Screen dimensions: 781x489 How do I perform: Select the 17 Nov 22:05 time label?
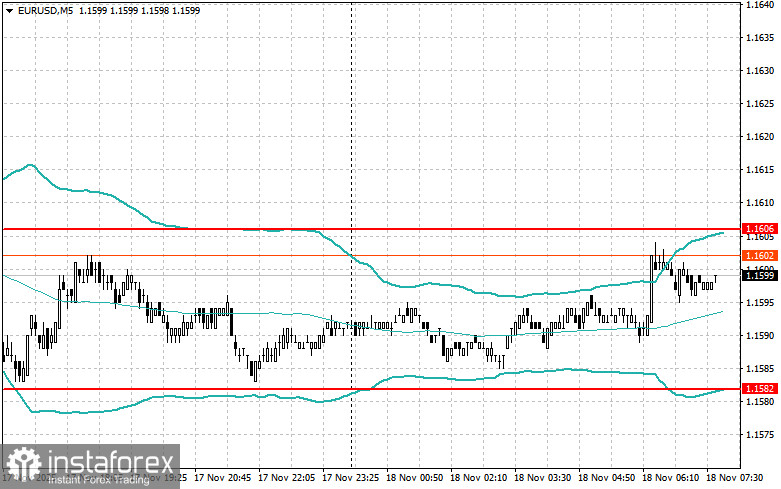coord(286,478)
